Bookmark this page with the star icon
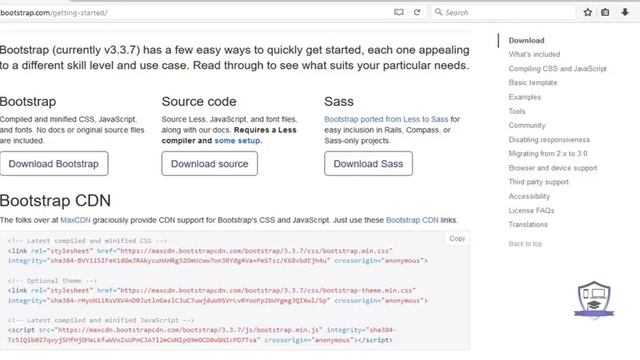The width and height of the screenshot is (640, 360). click(587, 12)
